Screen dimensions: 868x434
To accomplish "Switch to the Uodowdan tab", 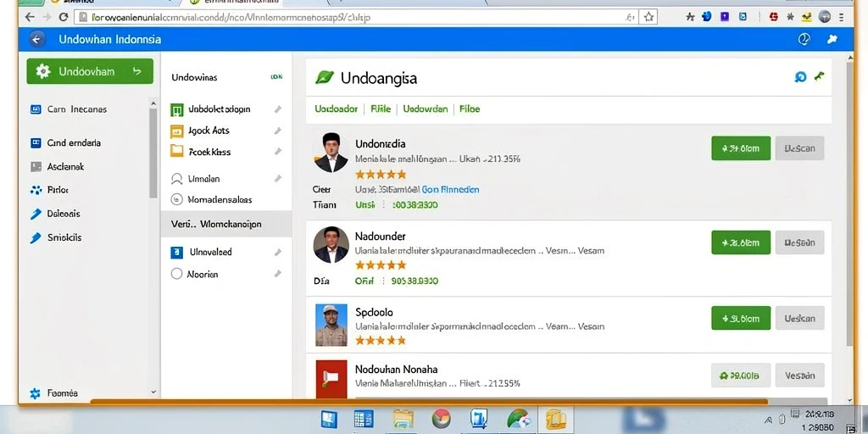I will 426,109.
